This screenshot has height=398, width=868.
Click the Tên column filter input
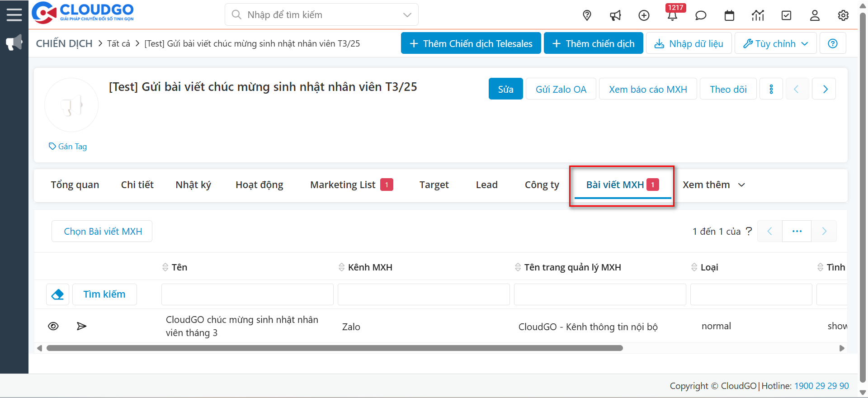(x=247, y=294)
